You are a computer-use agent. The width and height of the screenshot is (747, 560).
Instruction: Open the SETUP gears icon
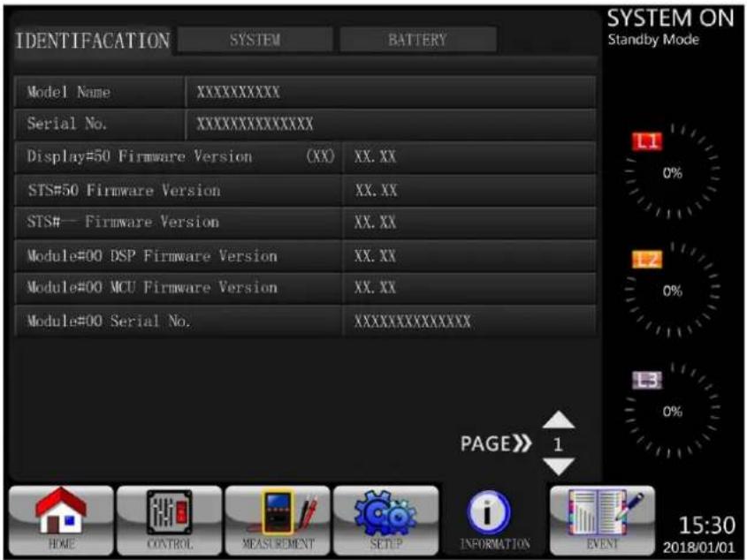[x=386, y=520]
